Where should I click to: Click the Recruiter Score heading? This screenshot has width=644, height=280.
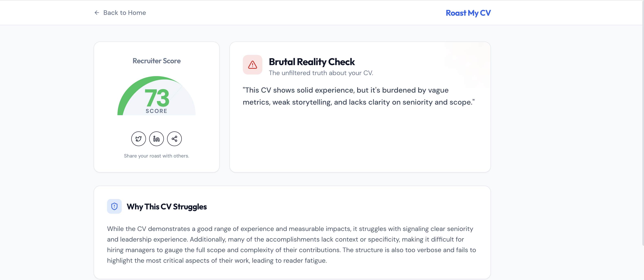157,61
